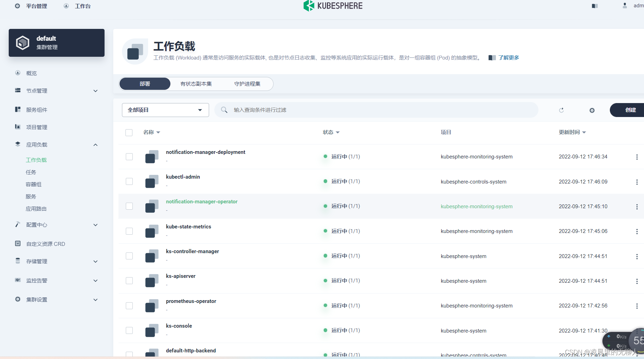This screenshot has height=359, width=644.
Task: Click the kubectl-admin deployment icon
Action: click(x=152, y=181)
